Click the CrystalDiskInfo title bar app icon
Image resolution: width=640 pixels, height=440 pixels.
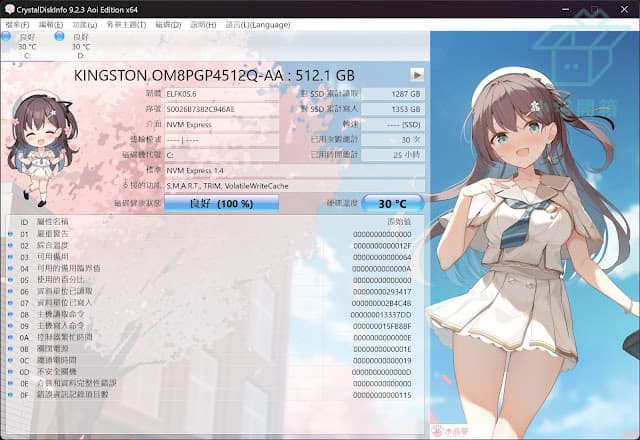click(x=9, y=9)
